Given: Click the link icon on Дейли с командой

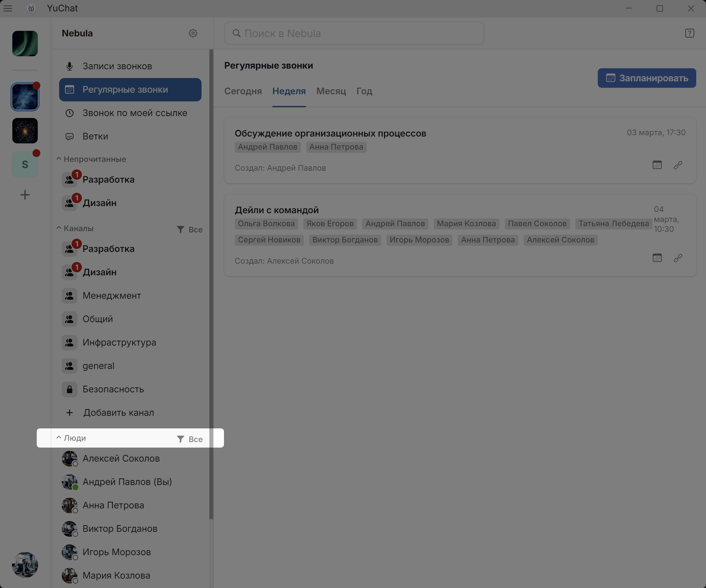Looking at the screenshot, I should pyautogui.click(x=678, y=258).
